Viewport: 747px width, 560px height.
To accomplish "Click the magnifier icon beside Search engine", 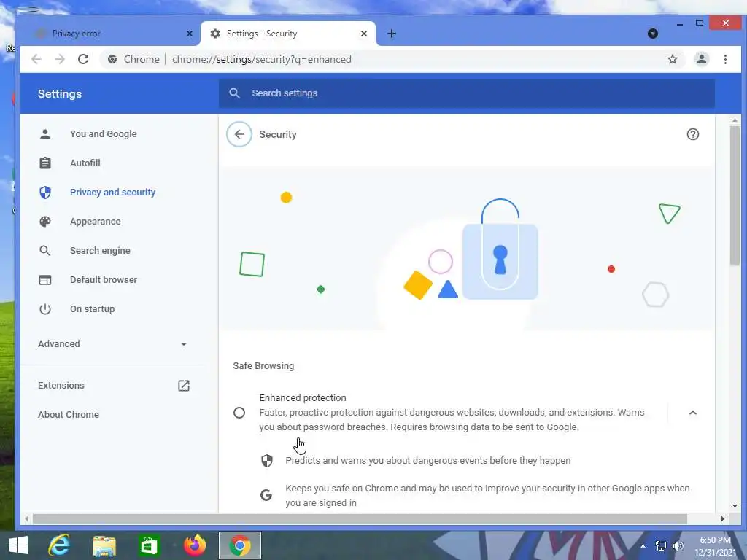I will (x=45, y=251).
